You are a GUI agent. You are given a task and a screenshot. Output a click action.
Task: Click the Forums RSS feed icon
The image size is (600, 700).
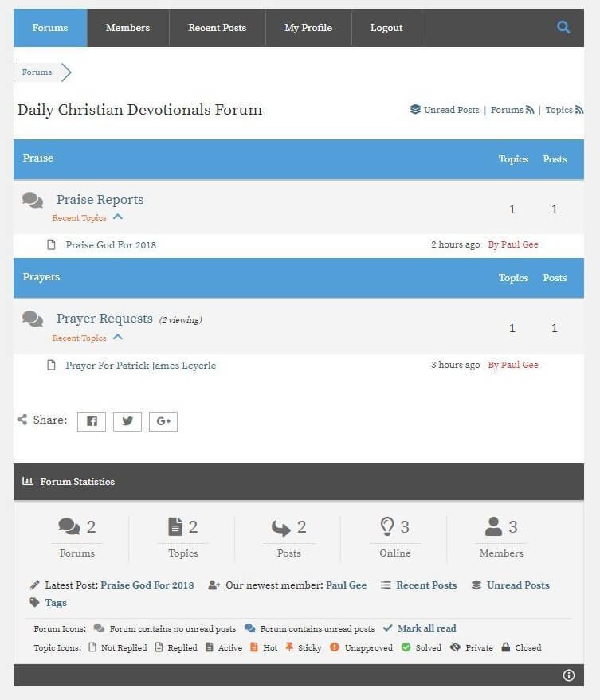pos(530,110)
